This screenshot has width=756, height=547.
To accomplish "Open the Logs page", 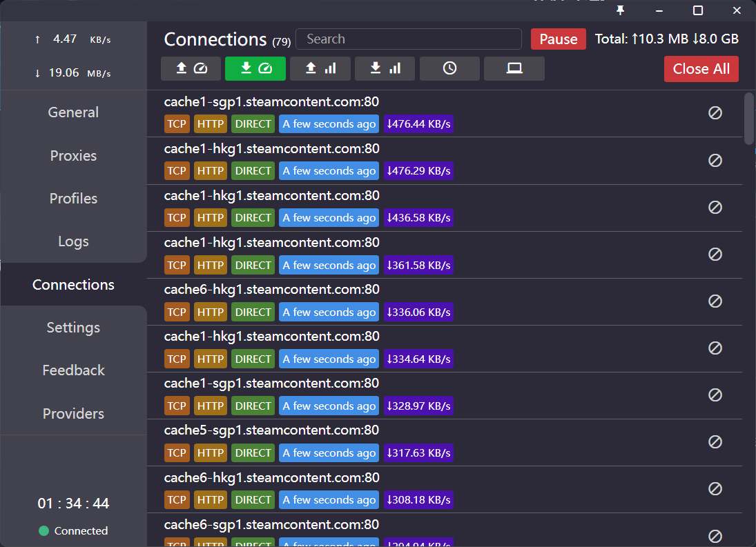I will point(73,241).
